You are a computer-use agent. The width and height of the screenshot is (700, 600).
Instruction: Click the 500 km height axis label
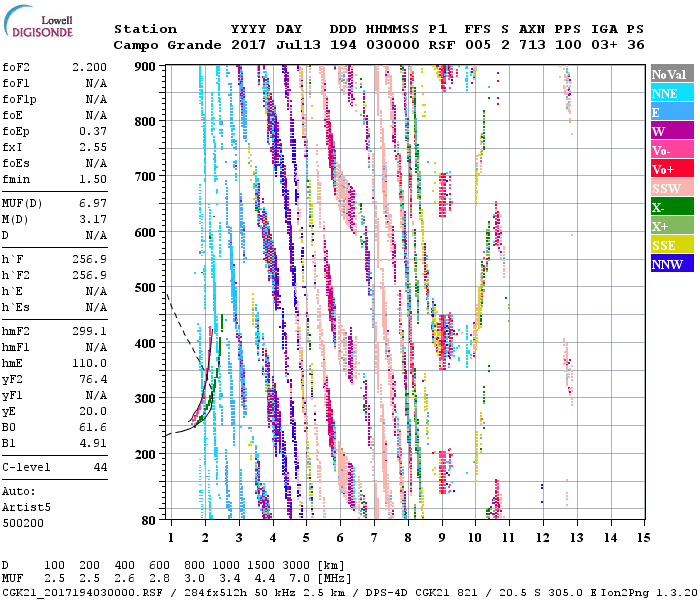145,288
